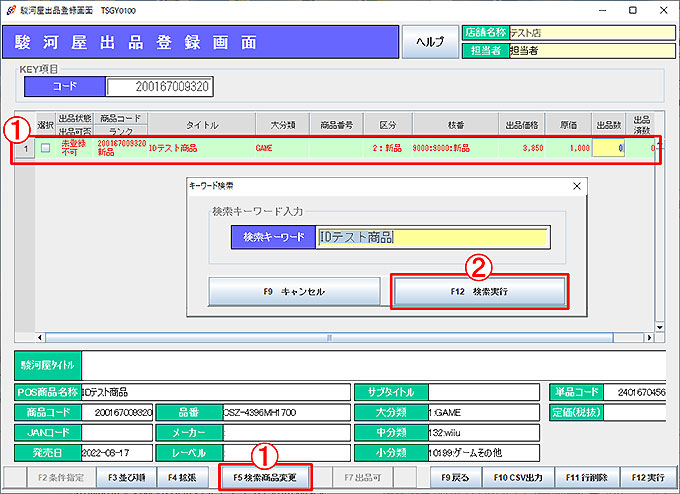Click the 検索キーワード input field
The height and width of the screenshot is (494, 680).
432,238
